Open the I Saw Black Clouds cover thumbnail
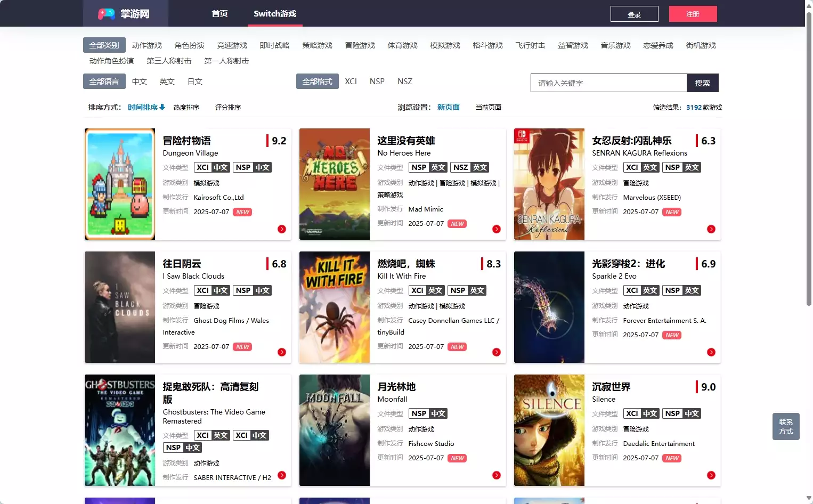 tap(120, 307)
